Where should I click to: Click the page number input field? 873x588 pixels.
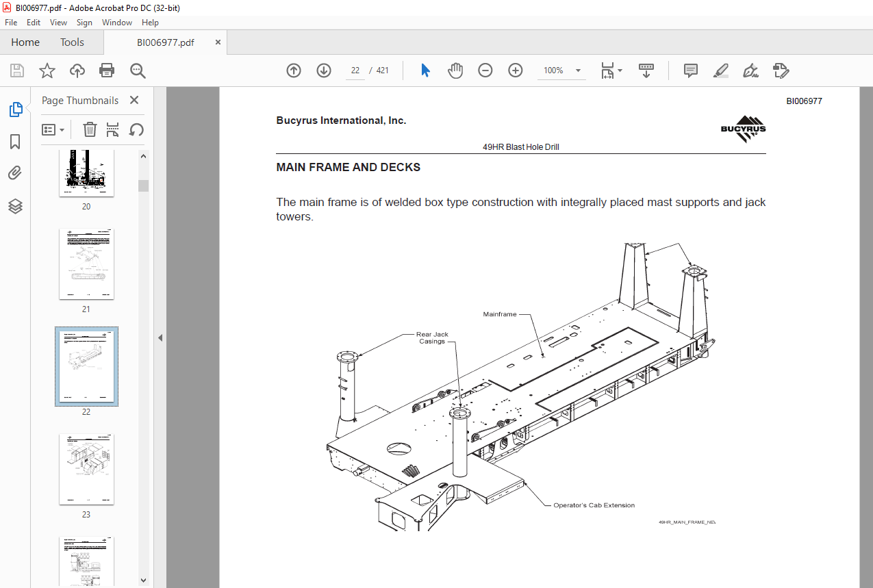coord(355,71)
